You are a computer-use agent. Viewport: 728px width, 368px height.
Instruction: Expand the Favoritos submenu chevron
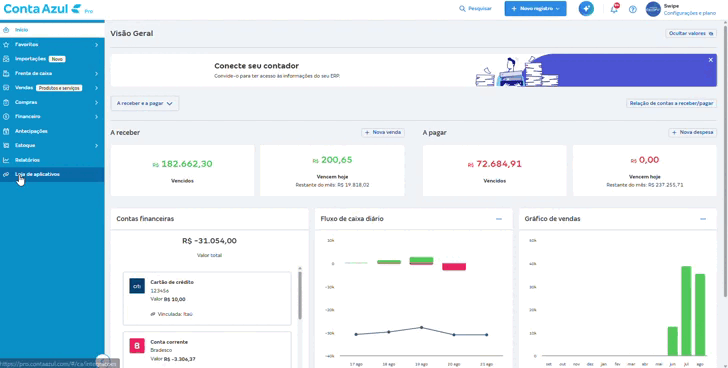[97, 45]
